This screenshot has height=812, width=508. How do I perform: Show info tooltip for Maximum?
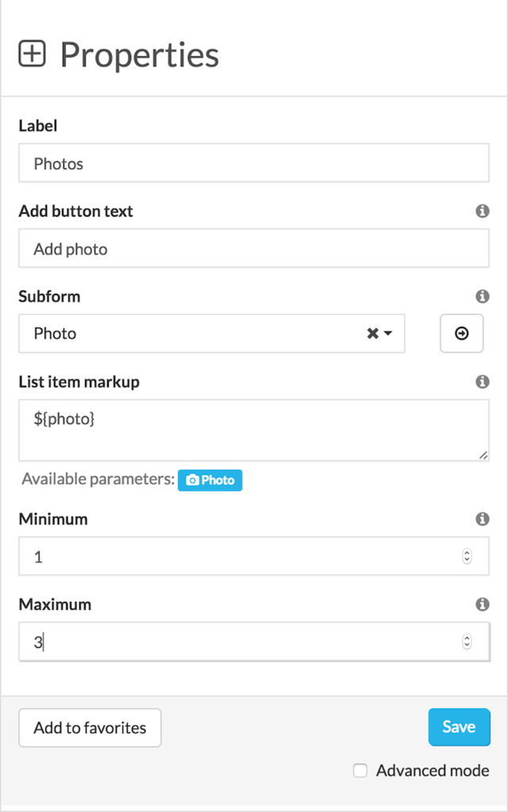click(x=482, y=604)
